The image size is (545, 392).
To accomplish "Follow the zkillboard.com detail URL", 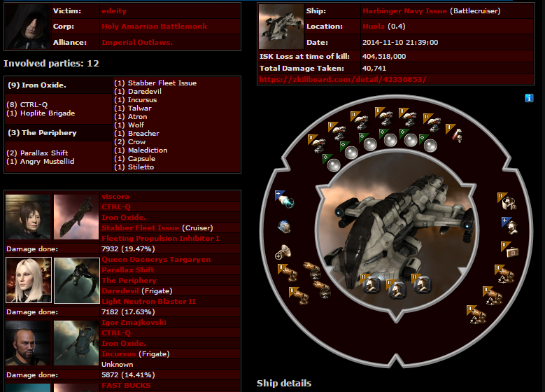I will coord(343,79).
